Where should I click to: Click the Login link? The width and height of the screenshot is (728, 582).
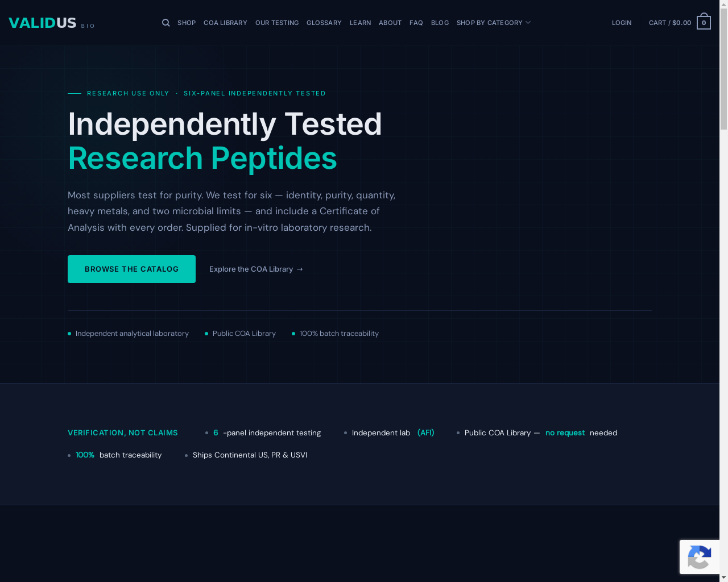coord(622,23)
